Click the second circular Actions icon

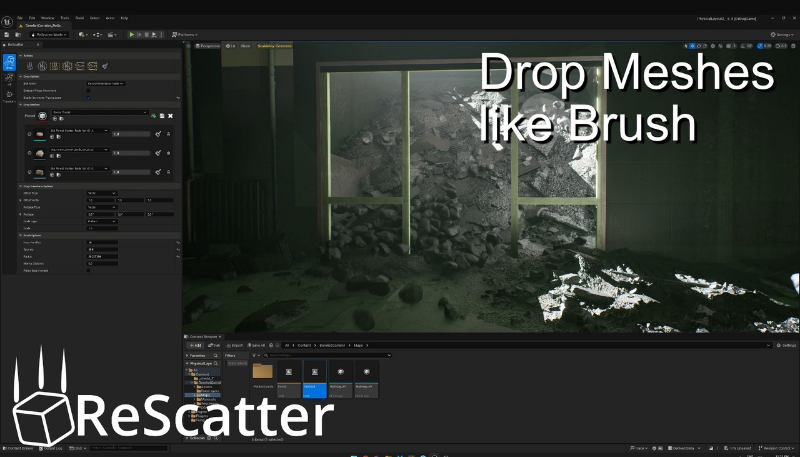tap(42, 66)
